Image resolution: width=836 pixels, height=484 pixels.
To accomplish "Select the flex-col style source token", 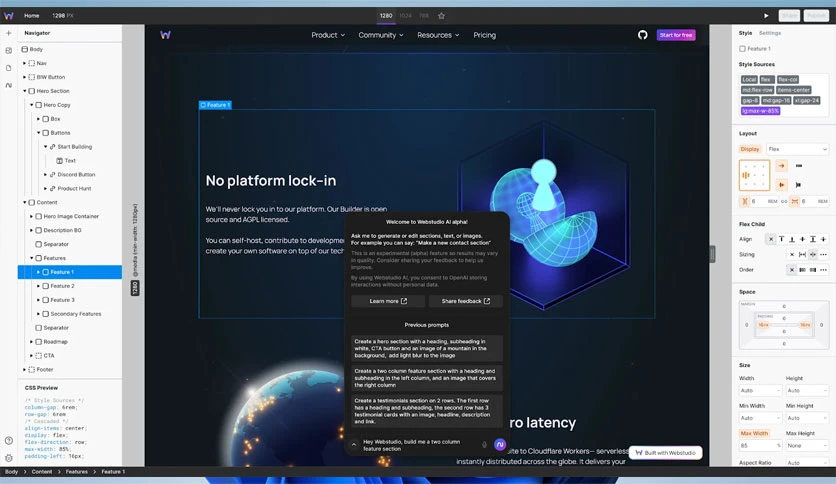I will [787, 79].
